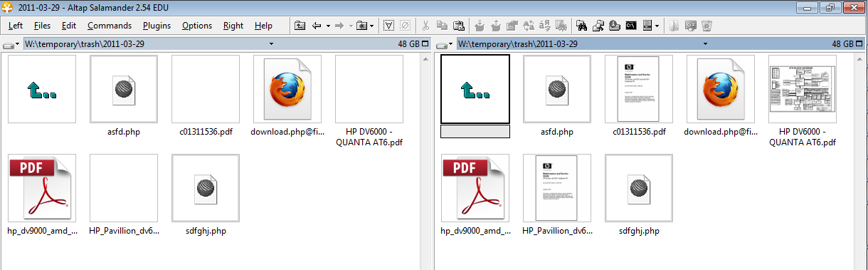Screen dimensions: 868x270
Task: Open the Right menu
Action: pyautogui.click(x=233, y=26)
